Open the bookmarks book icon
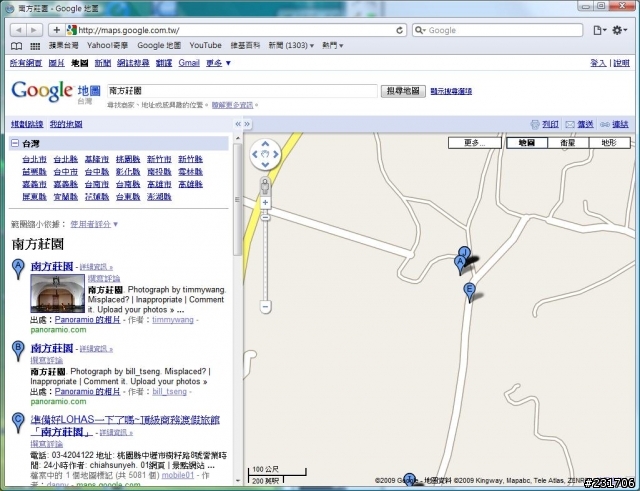Screen dimensions: 640x491 pos(16,46)
